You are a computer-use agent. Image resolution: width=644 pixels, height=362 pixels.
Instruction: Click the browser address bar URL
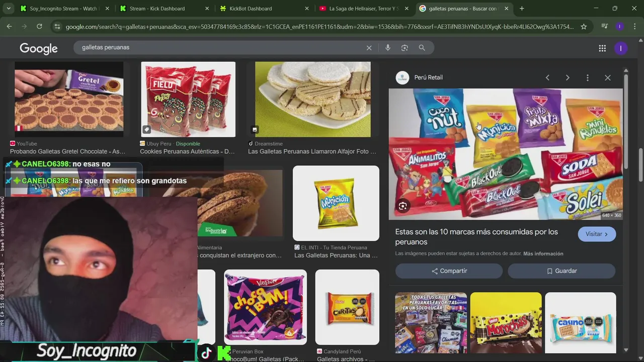319,27
